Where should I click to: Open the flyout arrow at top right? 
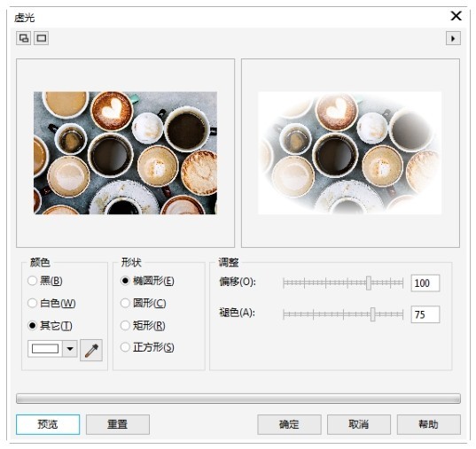(x=453, y=39)
